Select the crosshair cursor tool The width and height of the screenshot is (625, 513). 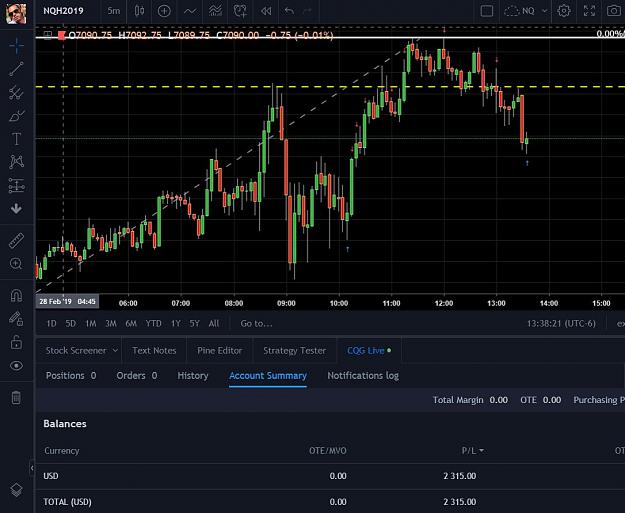click(x=16, y=46)
